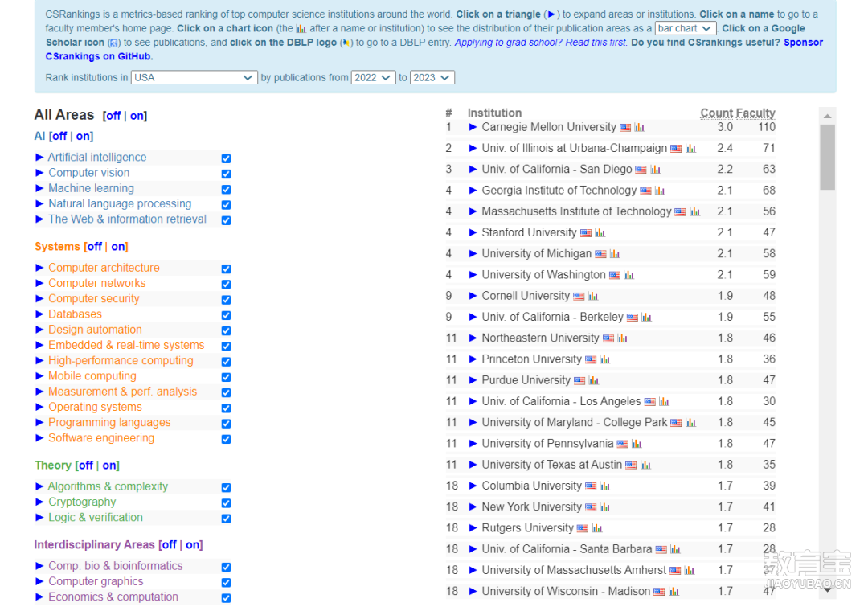Expand the Cornell University faculty list
Image resolution: width=868 pixels, height=607 pixels.
[x=473, y=296]
